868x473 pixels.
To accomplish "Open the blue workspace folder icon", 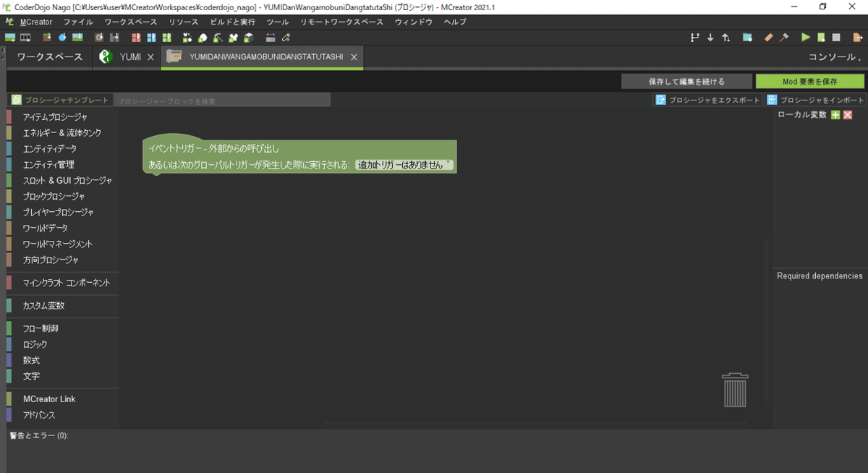I will pos(746,37).
